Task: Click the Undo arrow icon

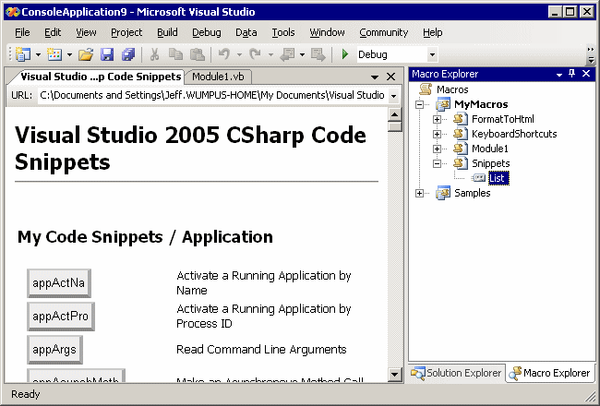Action: [x=224, y=55]
